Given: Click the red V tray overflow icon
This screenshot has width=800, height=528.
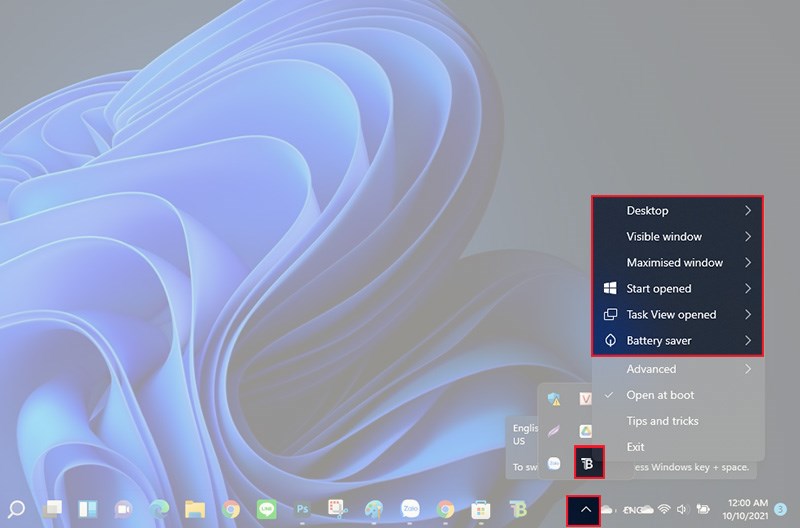Looking at the screenshot, I should pos(585,398).
